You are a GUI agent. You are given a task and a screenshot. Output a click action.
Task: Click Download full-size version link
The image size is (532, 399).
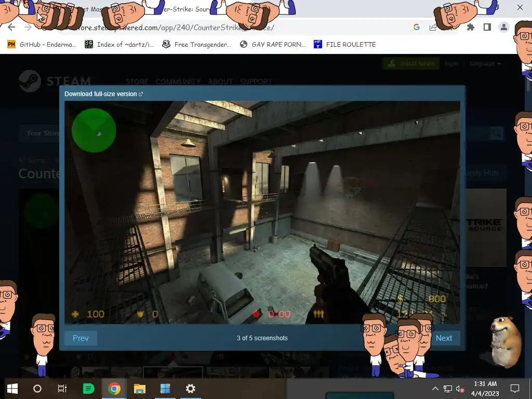point(104,94)
